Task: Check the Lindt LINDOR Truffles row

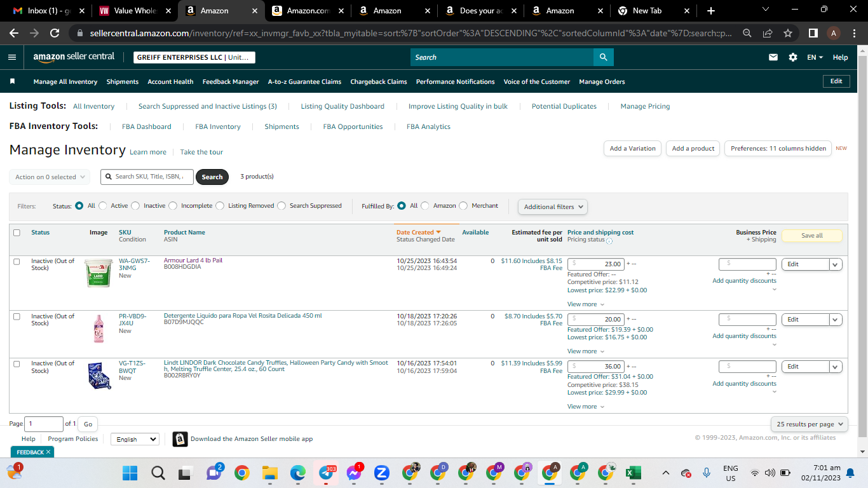Action: (x=17, y=363)
